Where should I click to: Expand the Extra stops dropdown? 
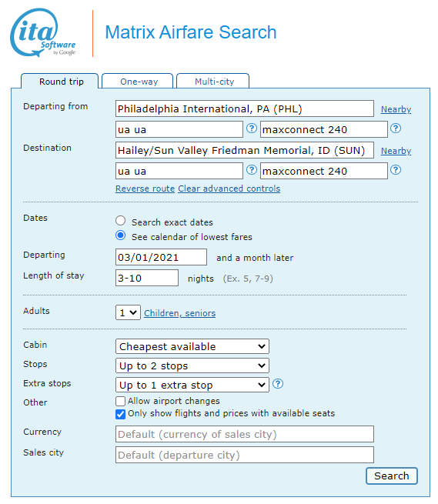point(192,385)
